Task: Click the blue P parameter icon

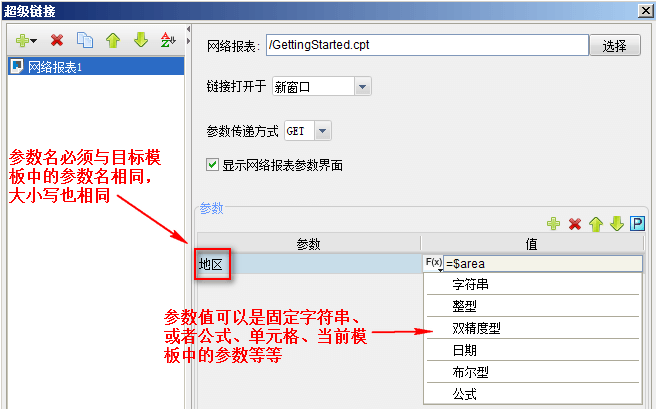Action: point(637,224)
